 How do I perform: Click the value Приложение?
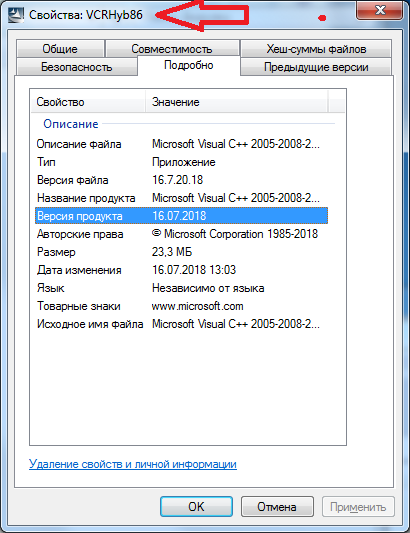(x=184, y=162)
